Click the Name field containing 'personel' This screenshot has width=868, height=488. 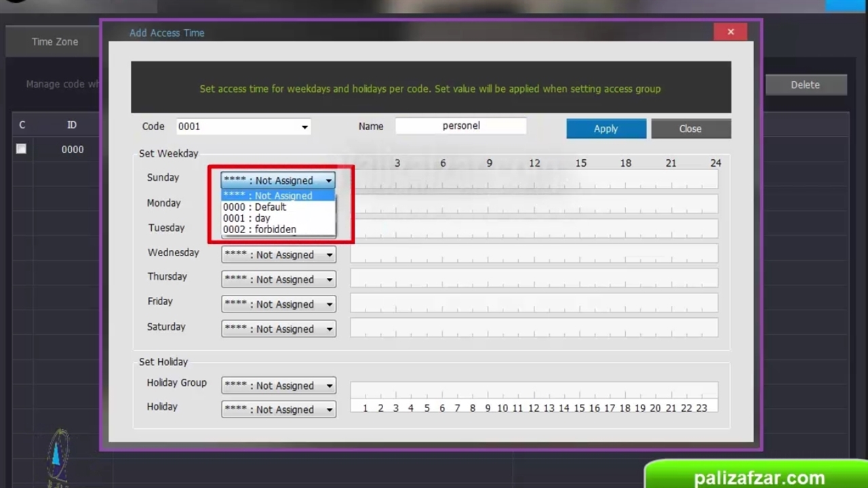tap(460, 126)
